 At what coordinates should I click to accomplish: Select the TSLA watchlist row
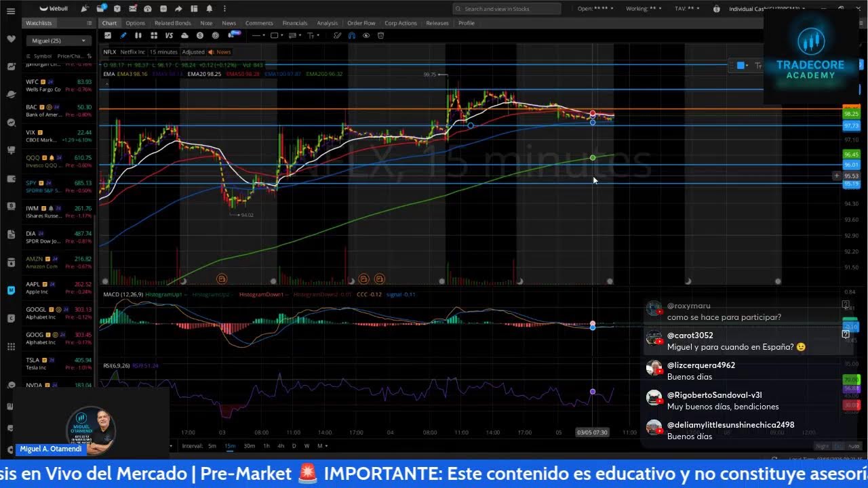59,364
